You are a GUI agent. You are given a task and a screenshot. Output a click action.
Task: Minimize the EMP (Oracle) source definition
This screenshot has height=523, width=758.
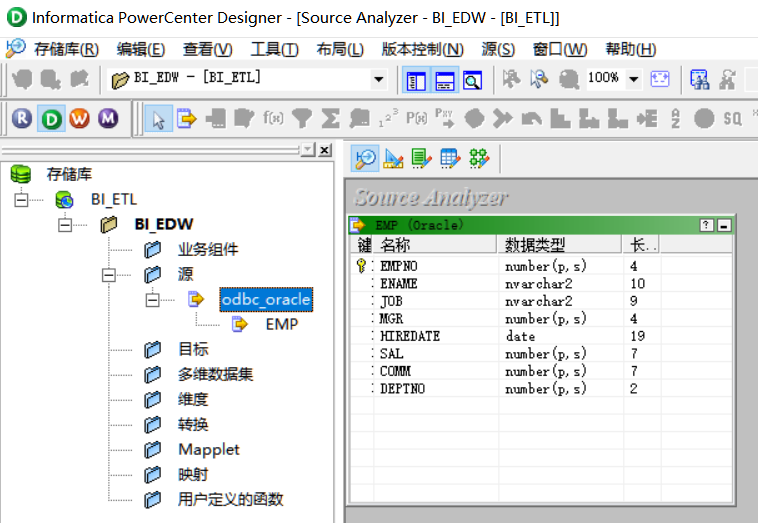point(724,225)
